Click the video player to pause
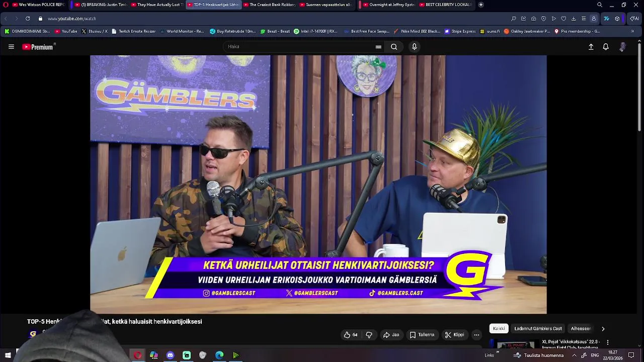The image size is (644, 362). pos(318,185)
